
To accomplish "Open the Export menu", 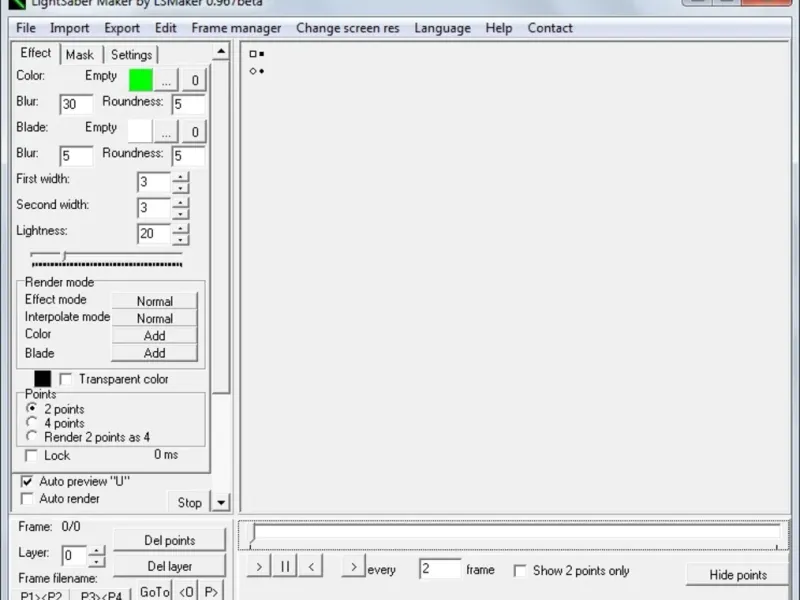I will [x=121, y=28].
